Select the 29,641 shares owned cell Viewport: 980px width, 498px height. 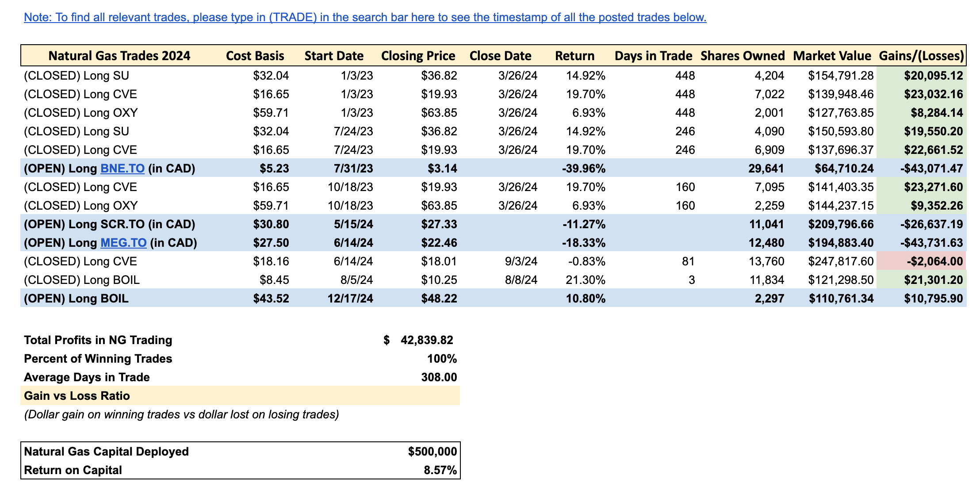pyautogui.click(x=766, y=169)
